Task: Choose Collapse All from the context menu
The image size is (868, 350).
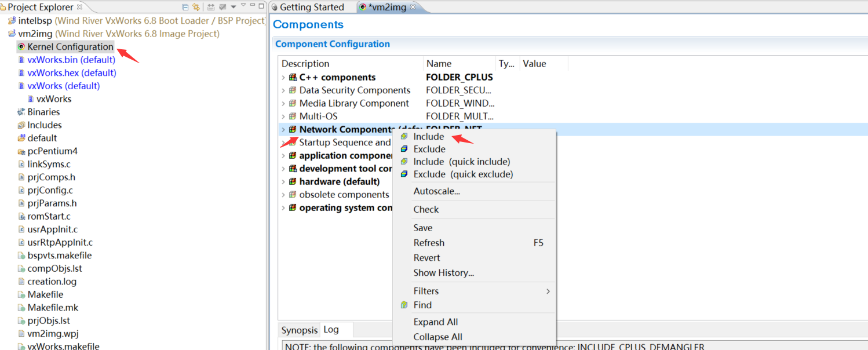Action: tap(475, 337)
